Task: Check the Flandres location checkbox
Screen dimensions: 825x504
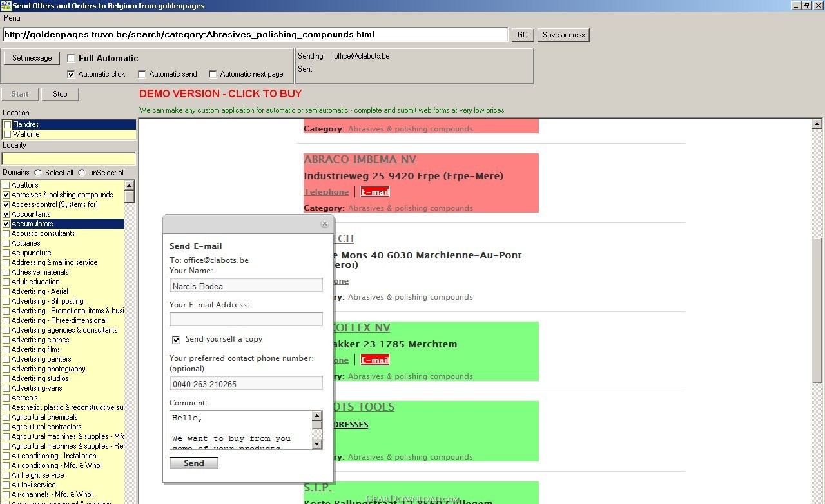Action: (8, 124)
